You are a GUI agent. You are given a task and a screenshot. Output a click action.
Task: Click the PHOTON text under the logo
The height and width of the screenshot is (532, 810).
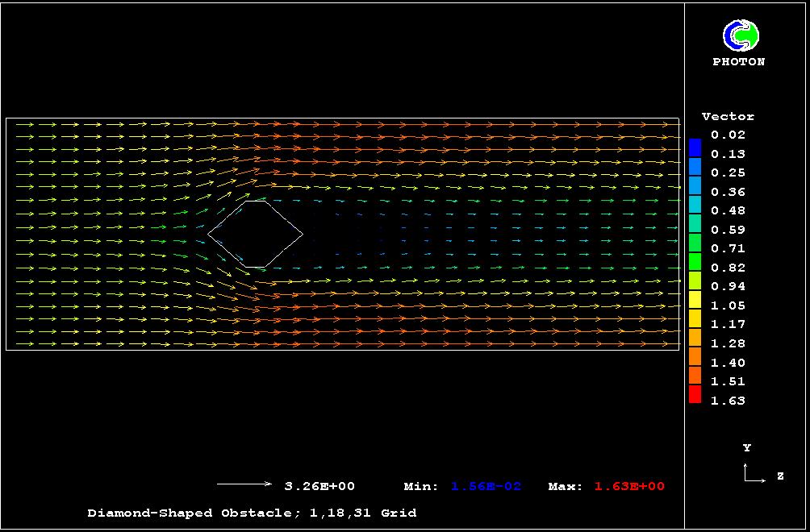tap(739, 62)
